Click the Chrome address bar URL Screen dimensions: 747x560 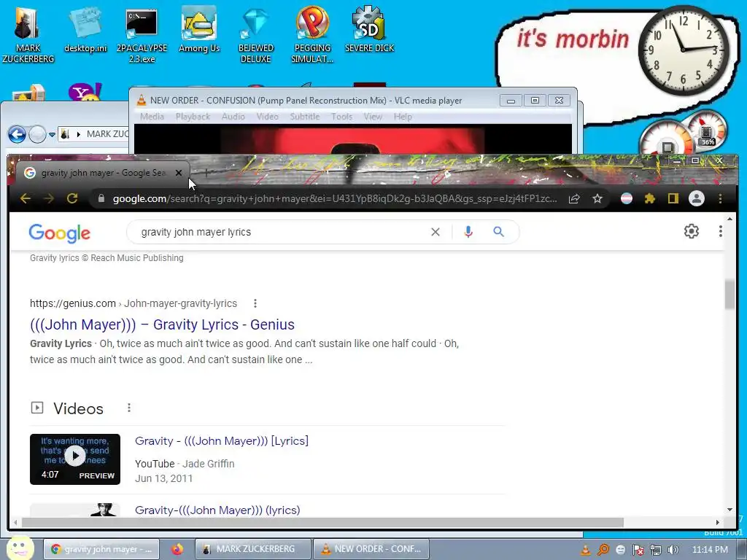334,198
